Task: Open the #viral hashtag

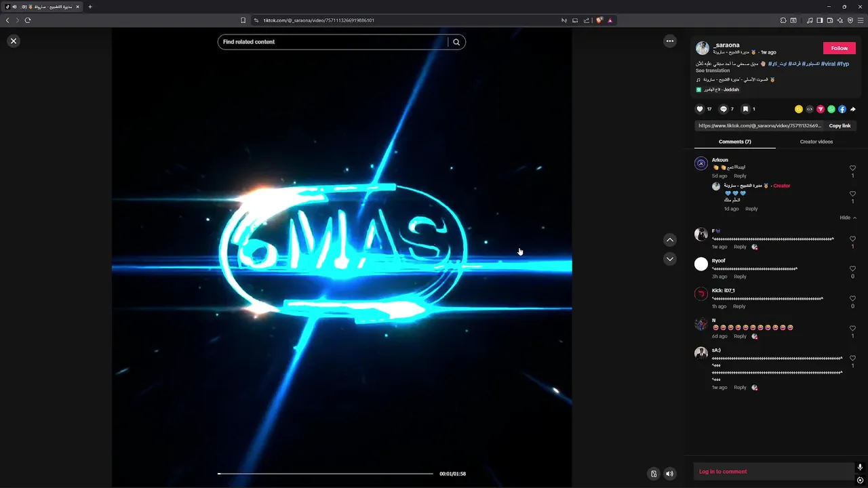Action: click(x=828, y=64)
